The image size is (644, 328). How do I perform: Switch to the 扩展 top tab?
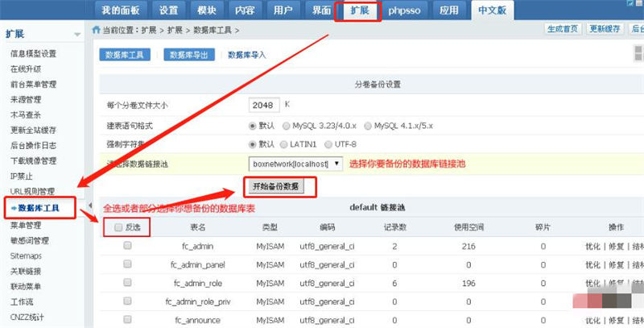pos(359,10)
